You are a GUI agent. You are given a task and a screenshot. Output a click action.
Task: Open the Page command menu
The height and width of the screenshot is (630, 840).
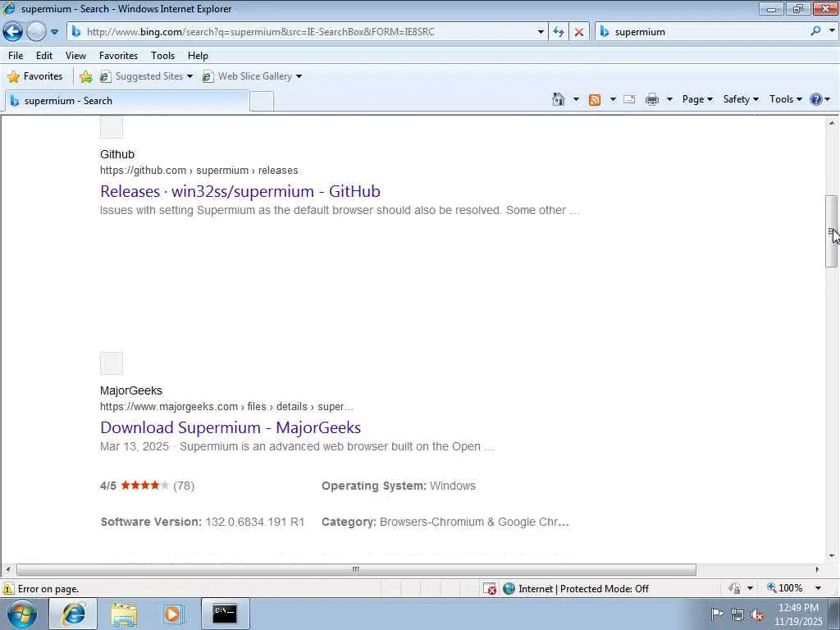click(x=697, y=99)
